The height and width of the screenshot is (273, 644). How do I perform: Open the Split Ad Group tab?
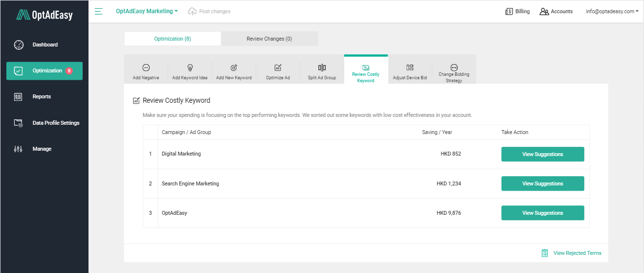(x=322, y=71)
